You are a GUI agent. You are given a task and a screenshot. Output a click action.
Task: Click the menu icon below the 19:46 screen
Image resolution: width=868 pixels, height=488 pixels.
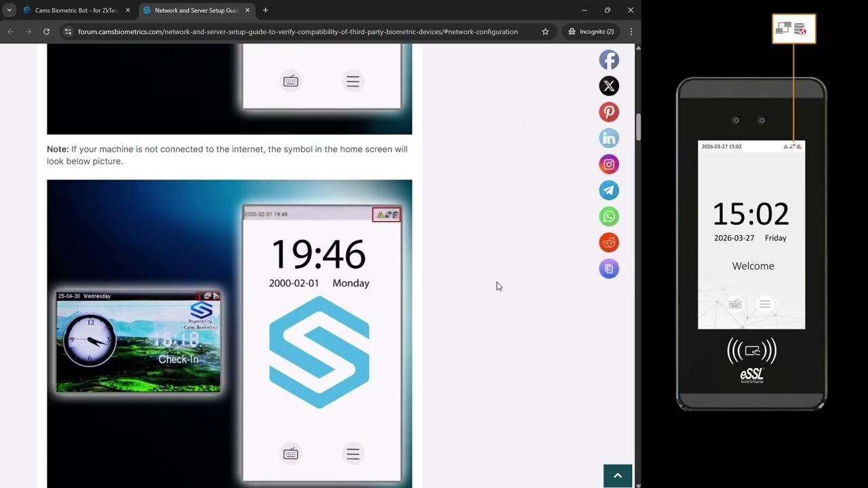point(353,453)
